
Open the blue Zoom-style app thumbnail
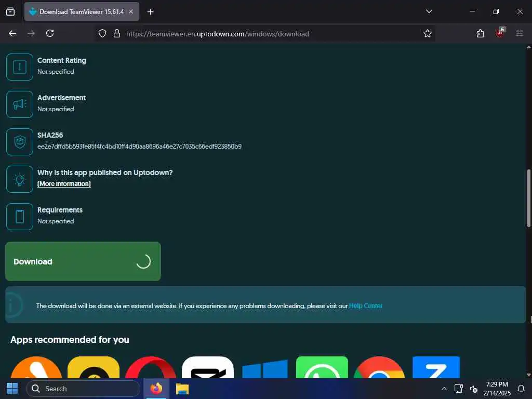[x=436, y=367]
